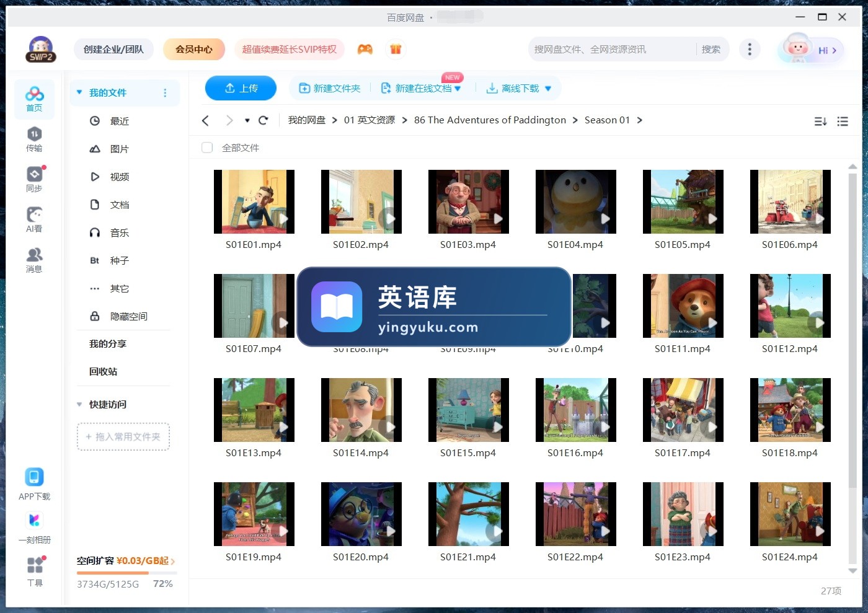Open 文档 documents category
Viewport: 868px width, 613px height.
(x=120, y=205)
